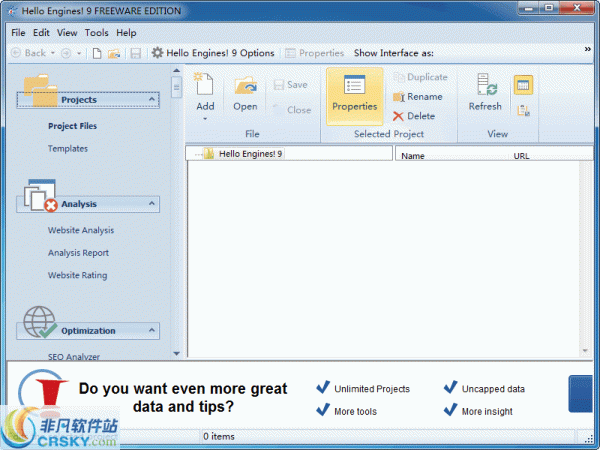Click the Add project icon in ribbon
This screenshot has width=600, height=450.
click(204, 83)
